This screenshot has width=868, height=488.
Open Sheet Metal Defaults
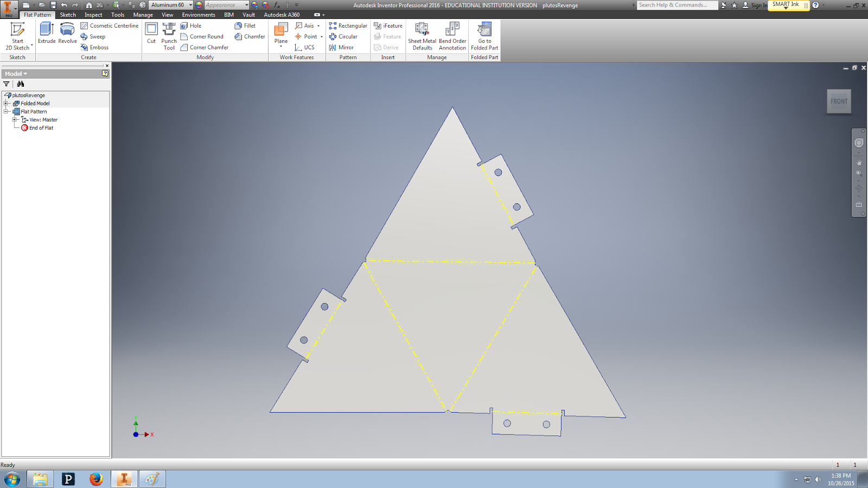click(422, 35)
